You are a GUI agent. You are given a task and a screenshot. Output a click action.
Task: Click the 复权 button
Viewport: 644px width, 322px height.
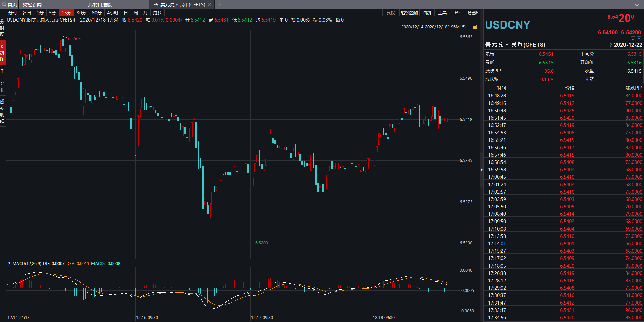390,13
